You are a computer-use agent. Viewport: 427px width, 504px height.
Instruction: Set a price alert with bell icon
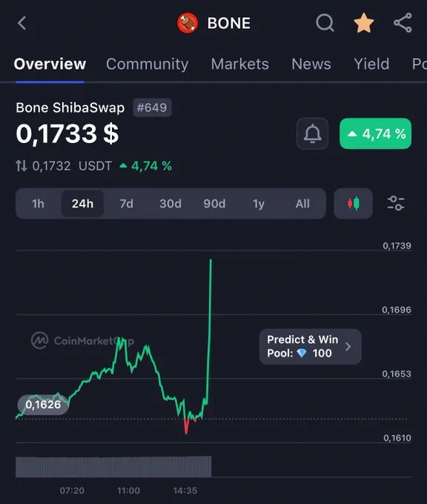click(x=312, y=133)
